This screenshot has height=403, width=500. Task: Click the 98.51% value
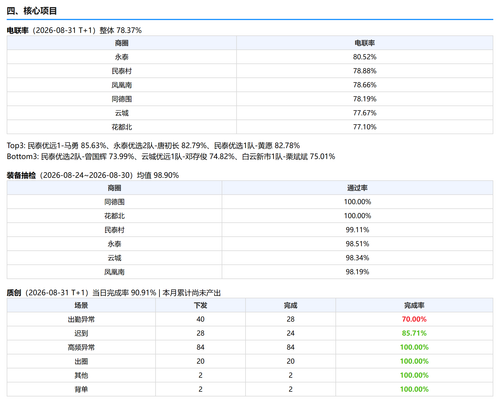(x=357, y=244)
